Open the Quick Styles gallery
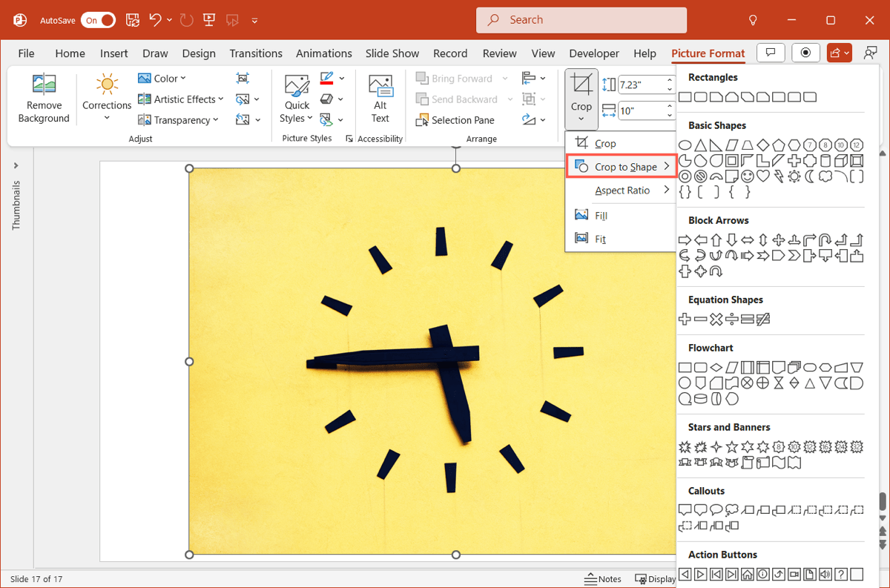The image size is (890, 588). (x=297, y=99)
